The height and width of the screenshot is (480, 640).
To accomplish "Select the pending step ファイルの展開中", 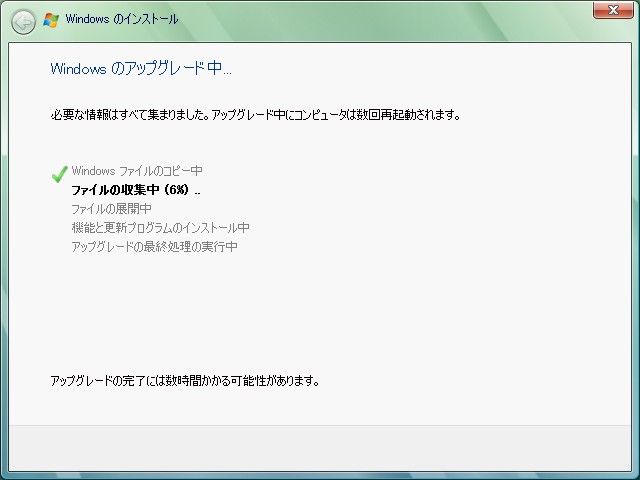I will (x=111, y=209).
